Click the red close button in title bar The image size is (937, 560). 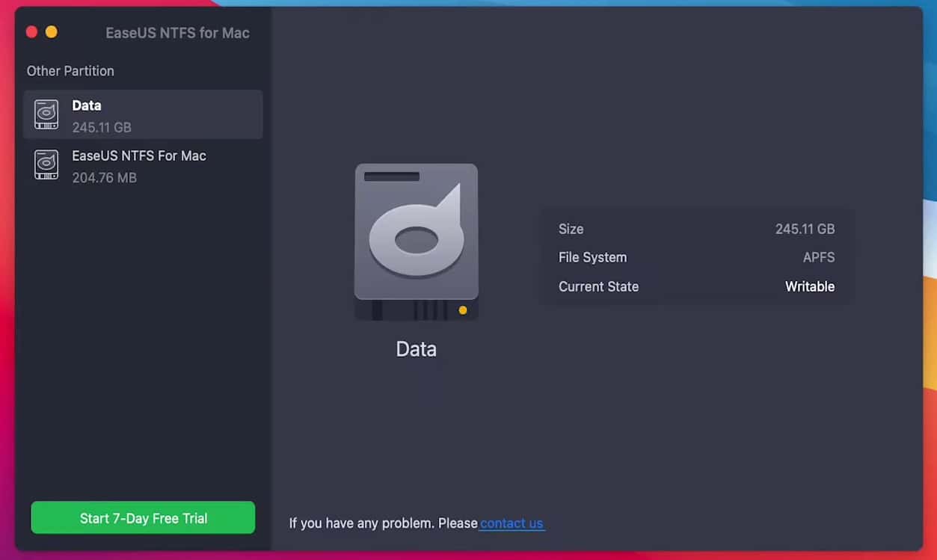pyautogui.click(x=31, y=31)
